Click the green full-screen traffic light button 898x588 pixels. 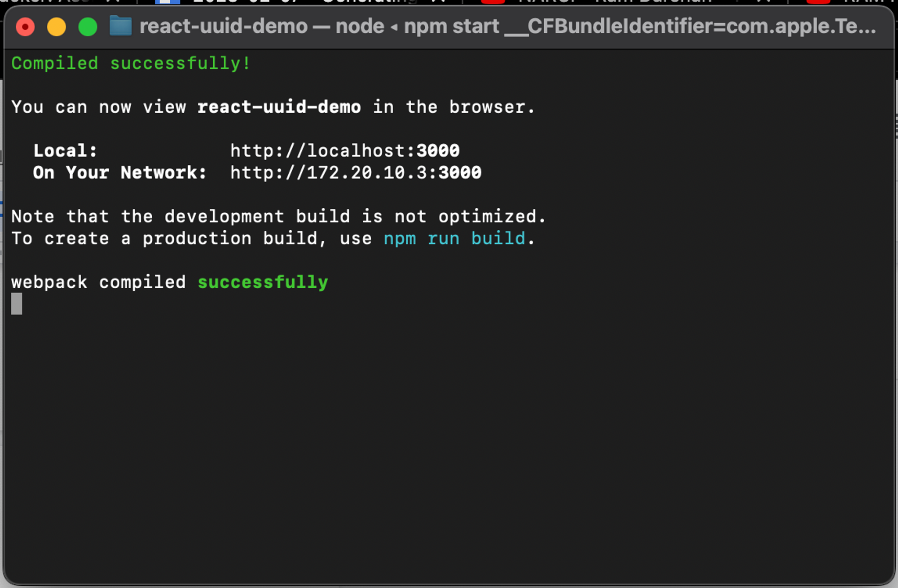coord(88,26)
